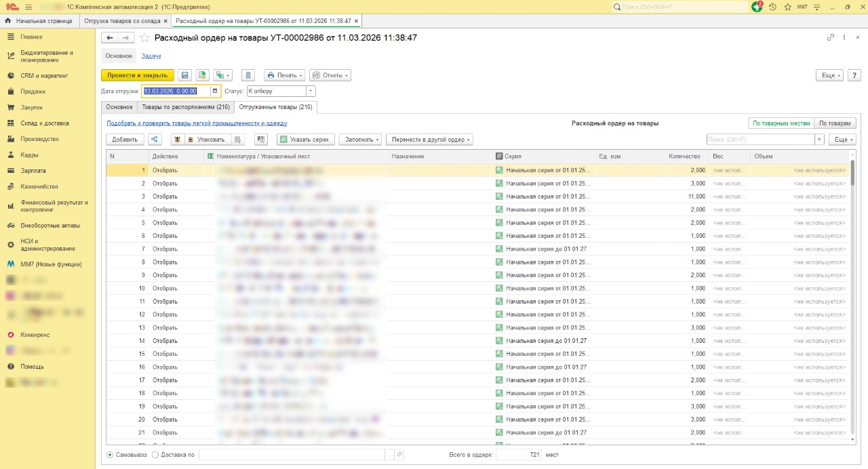Copy the link to this document

(831, 37)
